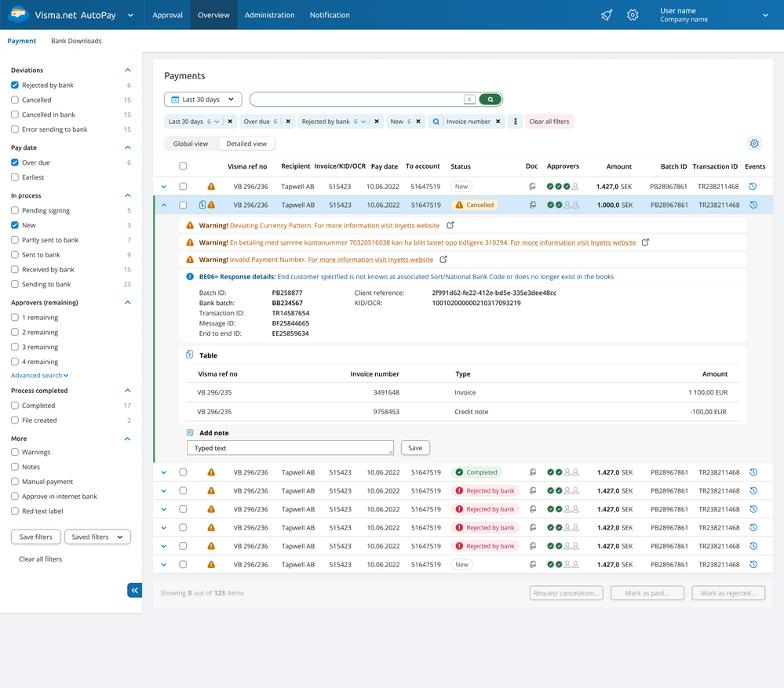The height and width of the screenshot is (688, 784).
Task: Click approvers icons in the Cancelled row
Action: tap(563, 205)
